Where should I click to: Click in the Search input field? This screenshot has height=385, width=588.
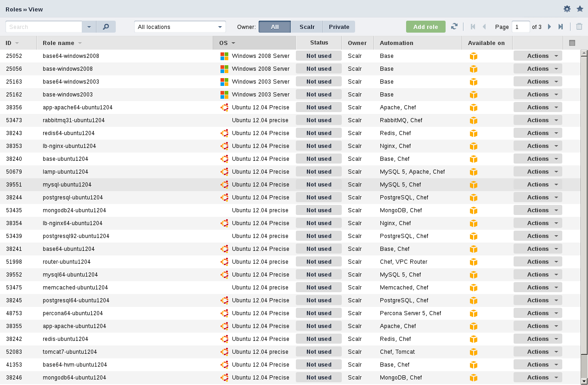(44, 27)
